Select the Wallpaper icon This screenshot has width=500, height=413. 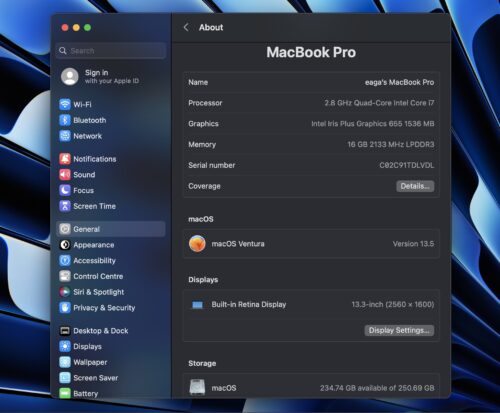[x=65, y=362]
